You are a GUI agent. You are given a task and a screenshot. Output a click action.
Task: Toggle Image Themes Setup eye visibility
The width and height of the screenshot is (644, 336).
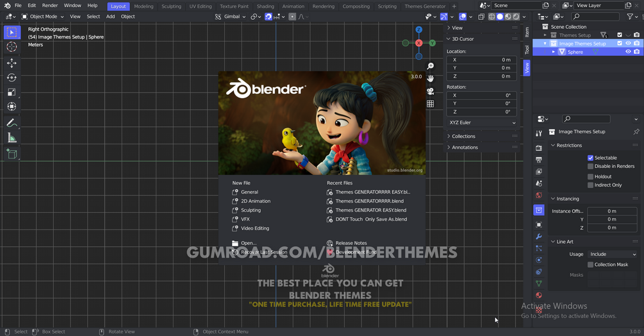pyautogui.click(x=628, y=44)
